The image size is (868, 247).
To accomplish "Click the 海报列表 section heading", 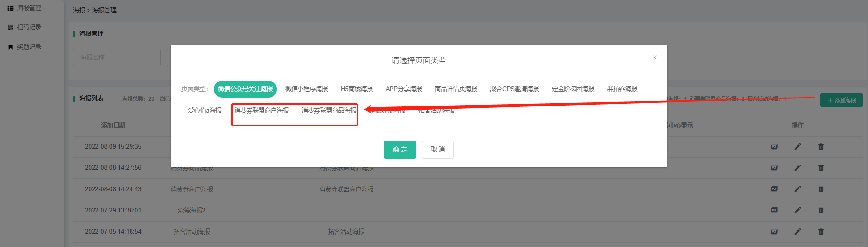I will (x=91, y=98).
